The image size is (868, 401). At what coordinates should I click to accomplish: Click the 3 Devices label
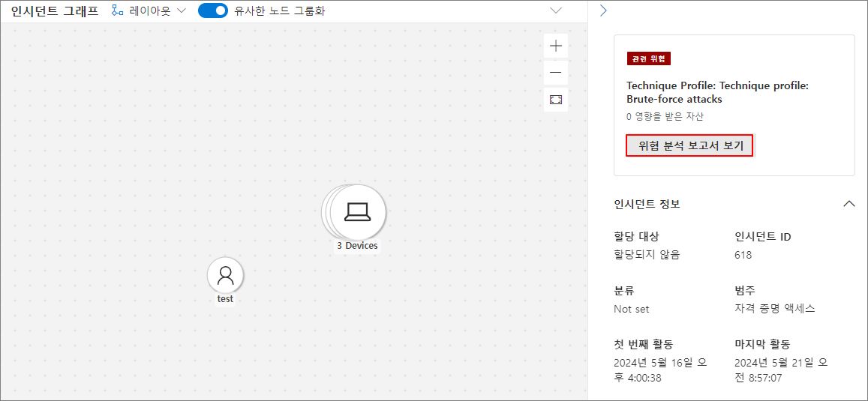coord(358,246)
